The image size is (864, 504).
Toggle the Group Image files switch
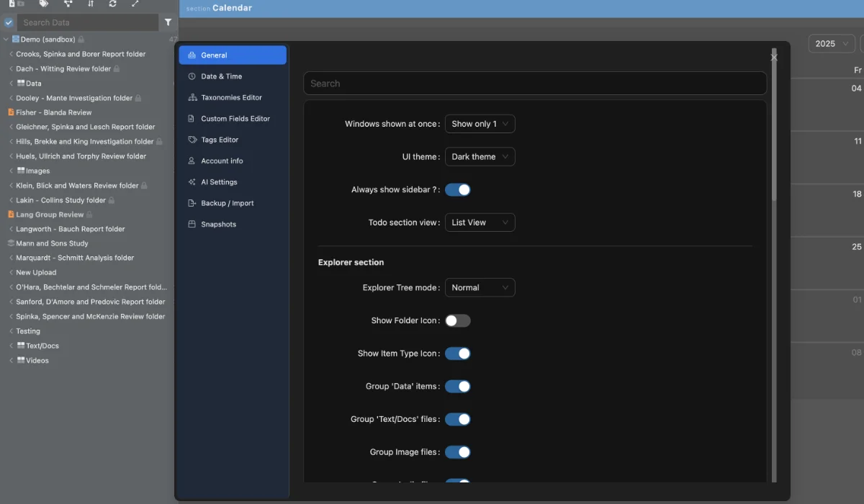(x=458, y=452)
